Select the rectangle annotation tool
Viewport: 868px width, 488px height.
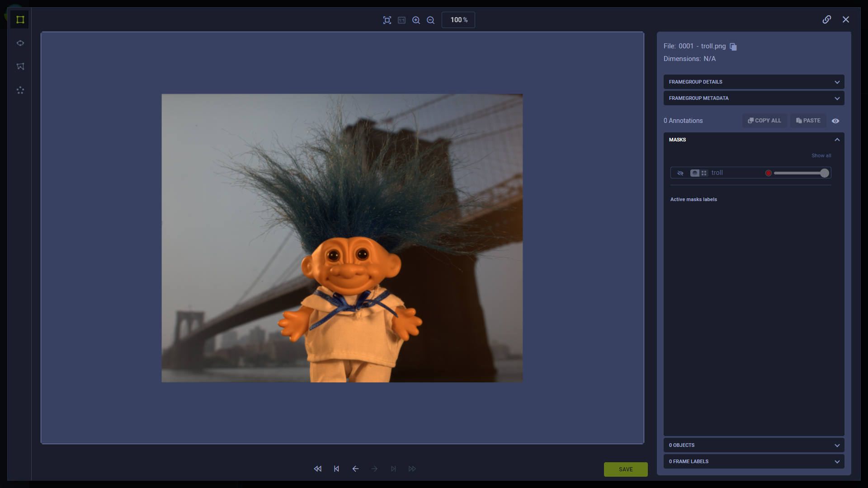[x=20, y=19]
